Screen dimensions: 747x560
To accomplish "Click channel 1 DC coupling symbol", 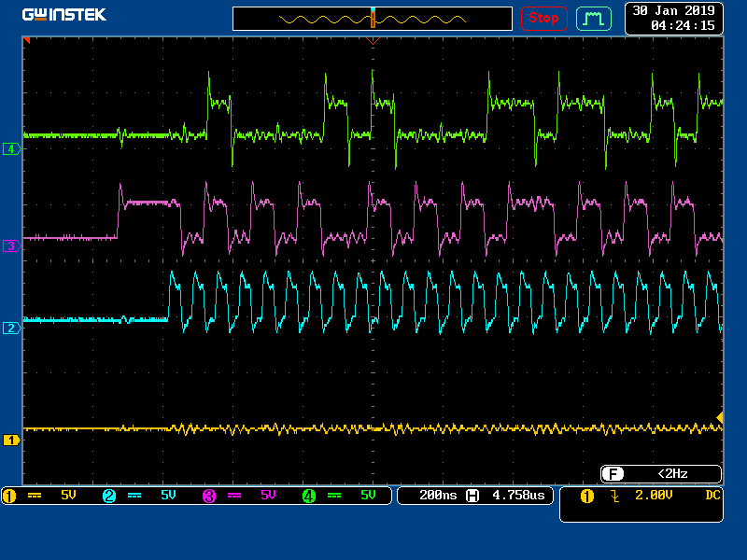I will pyautogui.click(x=35, y=496).
